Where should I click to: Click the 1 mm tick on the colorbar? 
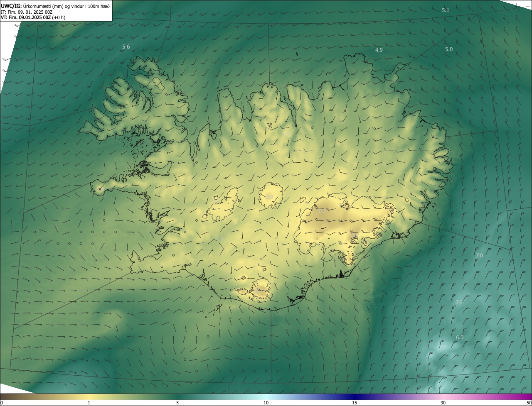pos(89,403)
